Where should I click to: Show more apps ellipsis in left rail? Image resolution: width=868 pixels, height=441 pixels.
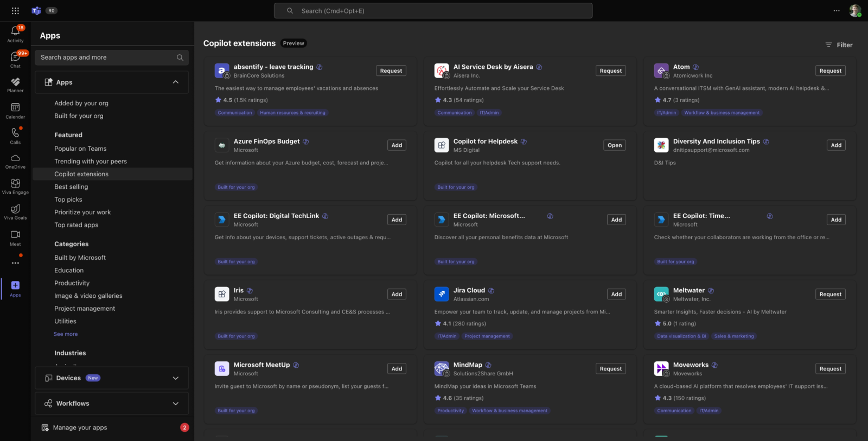(x=15, y=263)
